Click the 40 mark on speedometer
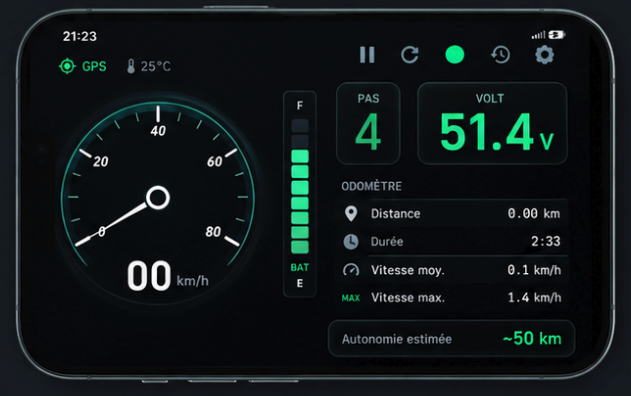Viewport: 631px width, 396px height. pos(158,131)
